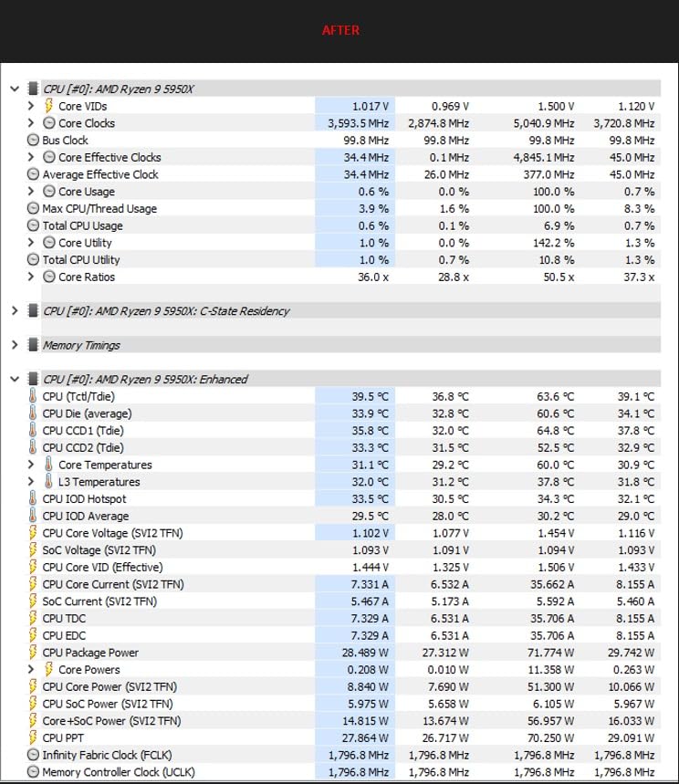Click the lightning icon beside Core VIDs

[x=48, y=106]
